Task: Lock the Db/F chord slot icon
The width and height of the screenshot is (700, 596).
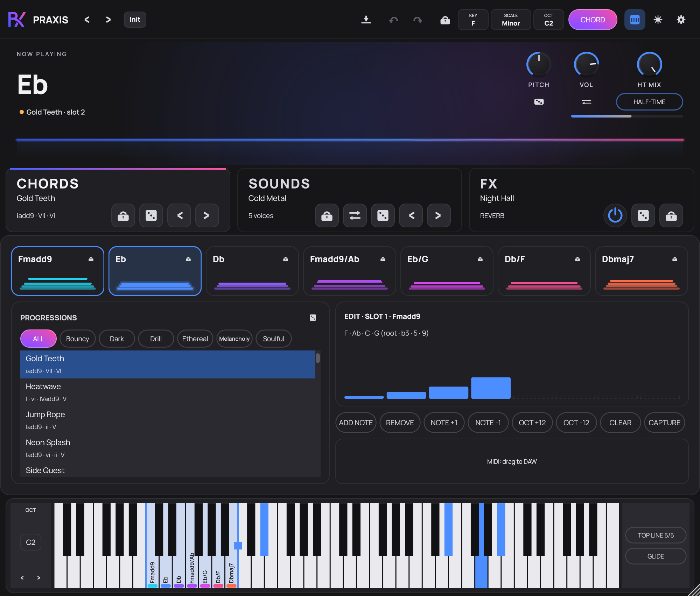Action: [x=577, y=259]
